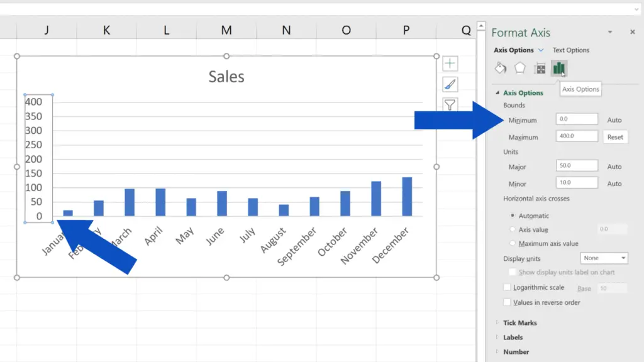This screenshot has height=362, width=644.
Task: Click the Minimum bounds input field
Action: point(576,119)
